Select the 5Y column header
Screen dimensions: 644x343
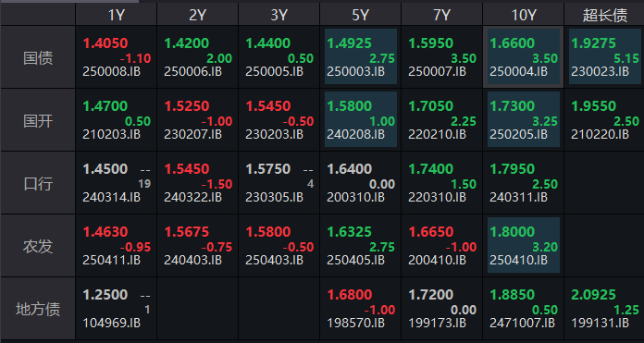361,15
